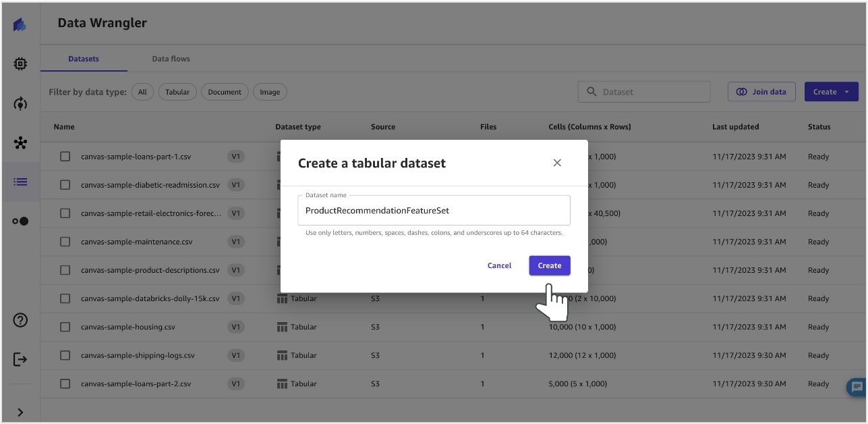Apply the Tabular filter chip

[177, 92]
